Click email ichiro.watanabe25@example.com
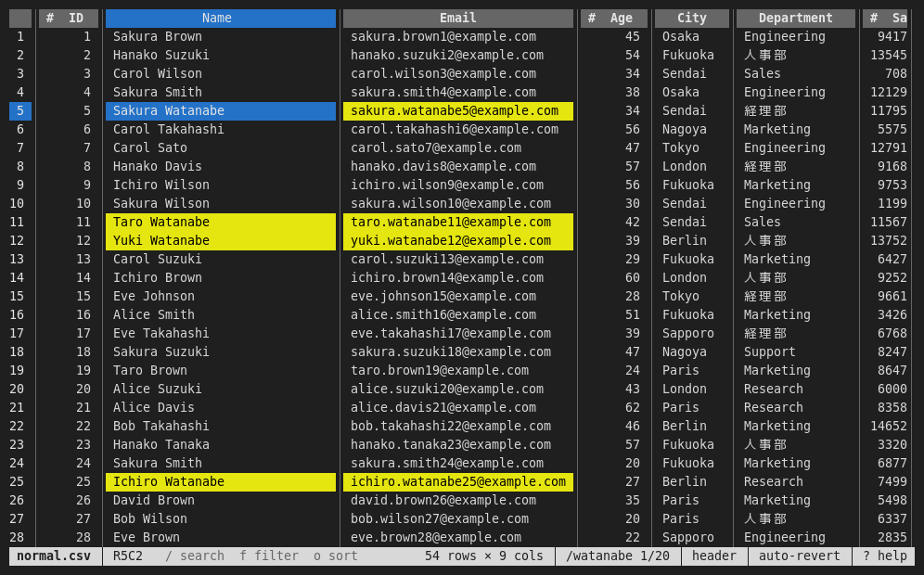 point(458,482)
